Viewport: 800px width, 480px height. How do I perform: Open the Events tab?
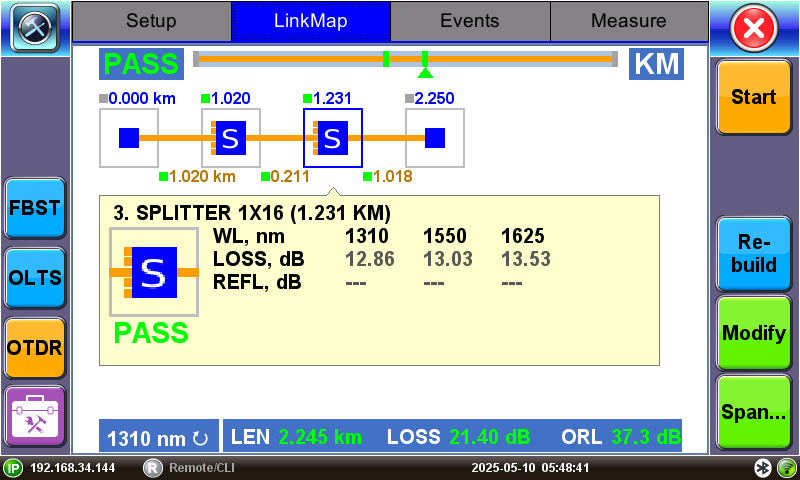click(469, 21)
